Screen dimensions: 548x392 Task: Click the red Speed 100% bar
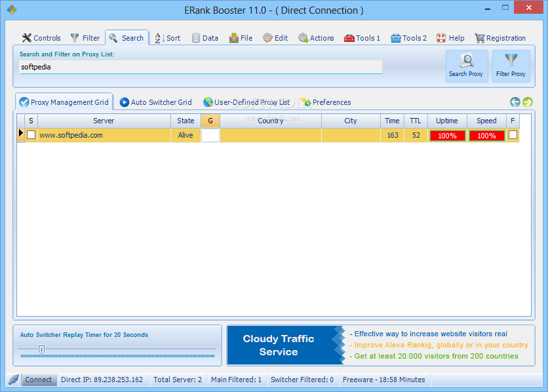click(x=487, y=136)
